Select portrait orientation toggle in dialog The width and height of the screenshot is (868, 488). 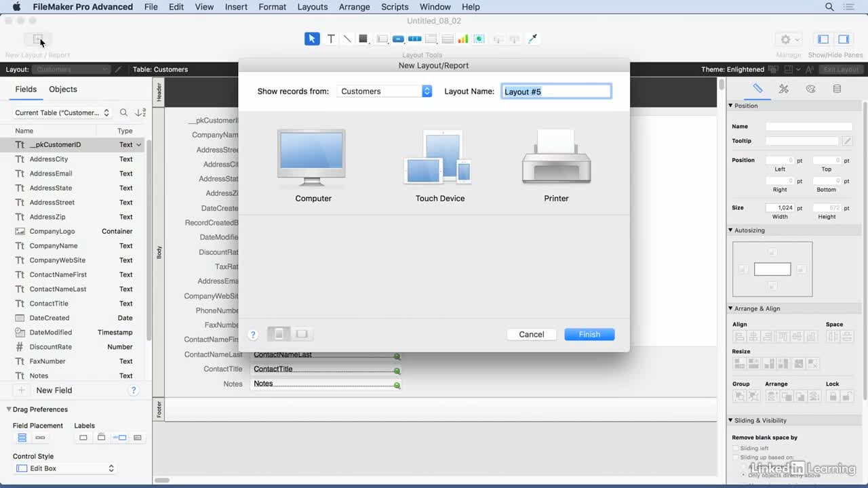coord(279,334)
